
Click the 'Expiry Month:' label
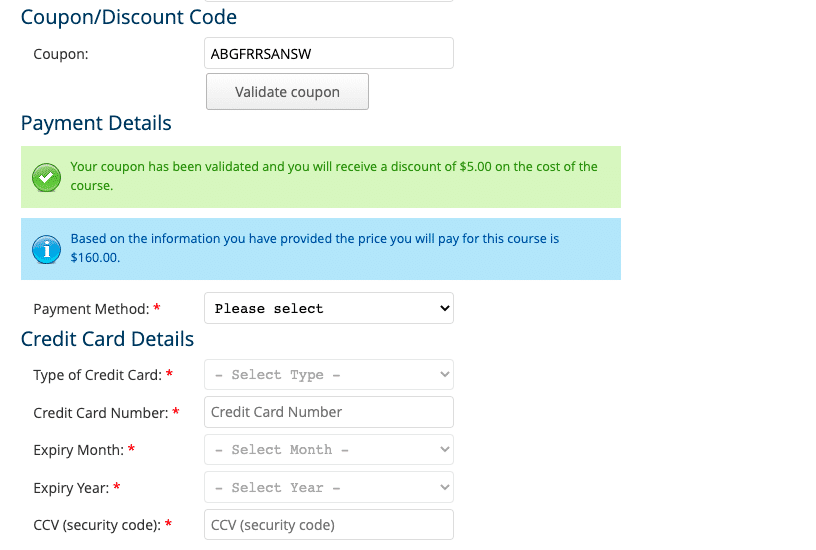tap(79, 450)
